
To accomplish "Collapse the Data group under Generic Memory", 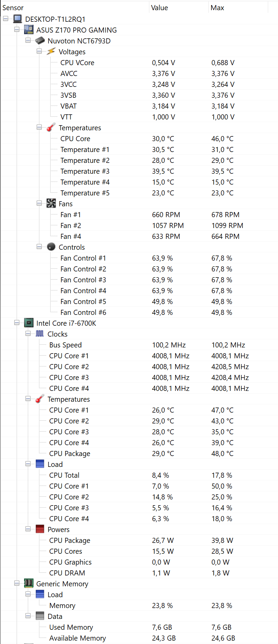I will [x=28, y=616].
